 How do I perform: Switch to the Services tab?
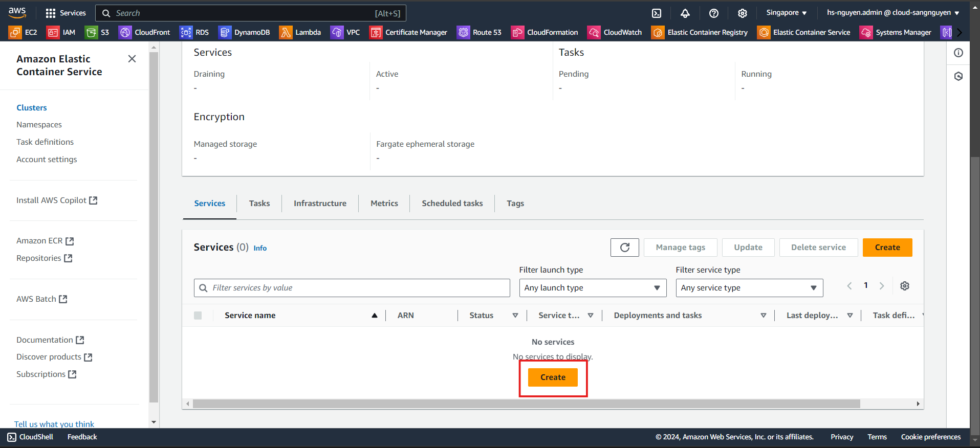[210, 204]
